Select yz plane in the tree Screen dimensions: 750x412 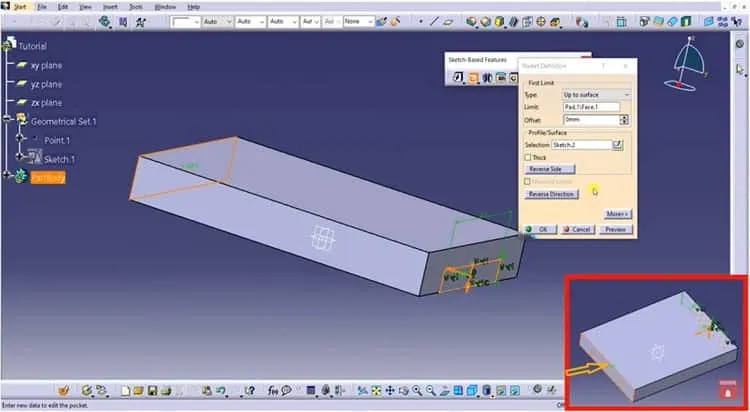[46, 84]
